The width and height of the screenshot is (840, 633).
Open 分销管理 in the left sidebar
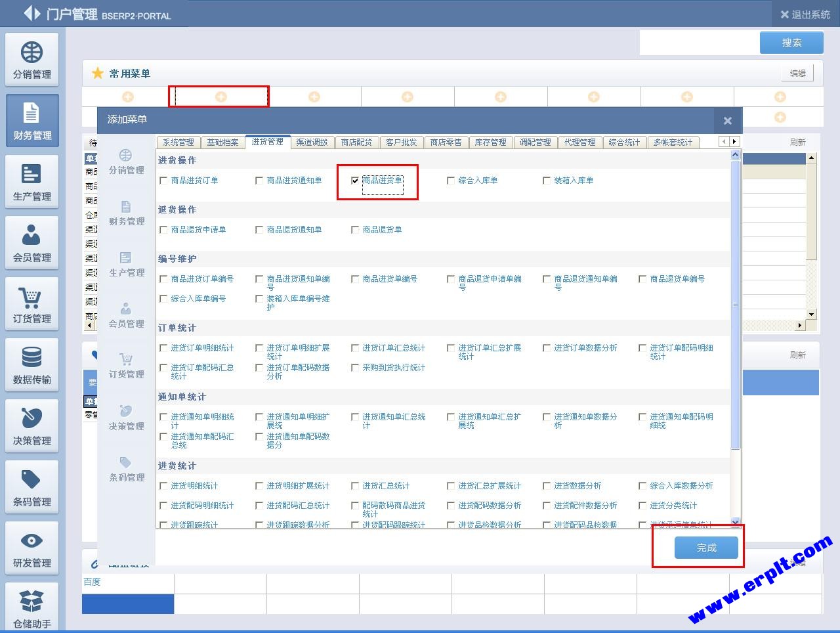click(32, 60)
